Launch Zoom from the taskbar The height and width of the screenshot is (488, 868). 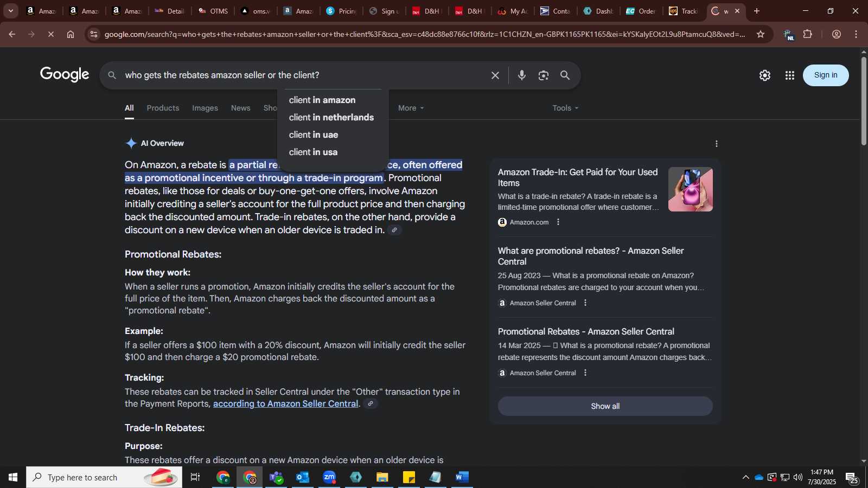coord(329,477)
